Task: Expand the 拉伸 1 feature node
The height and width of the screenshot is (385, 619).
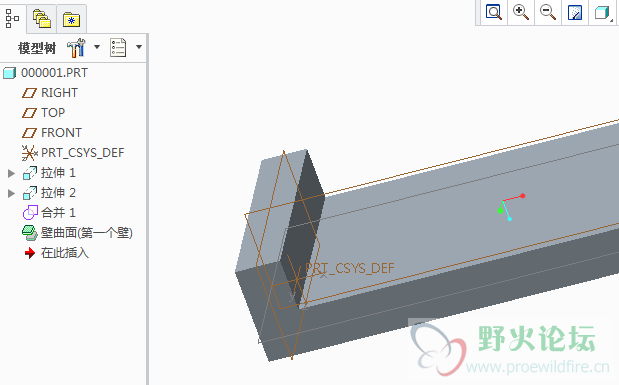Action: coord(11,173)
